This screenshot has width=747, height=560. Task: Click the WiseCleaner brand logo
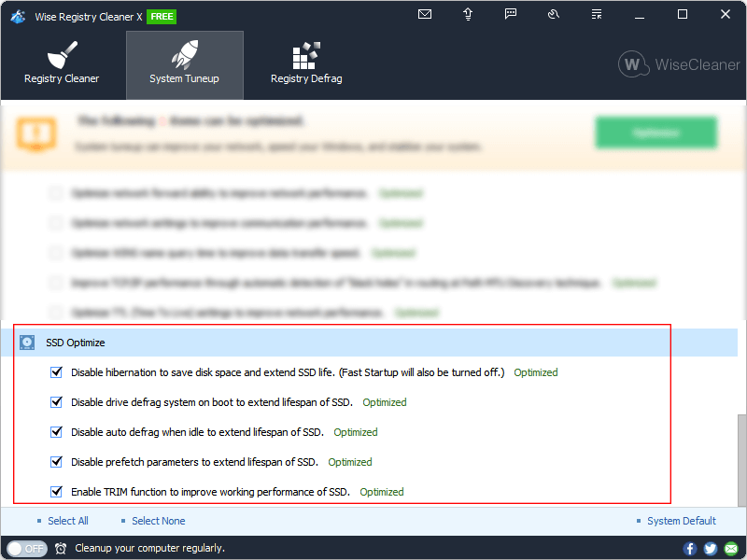679,64
